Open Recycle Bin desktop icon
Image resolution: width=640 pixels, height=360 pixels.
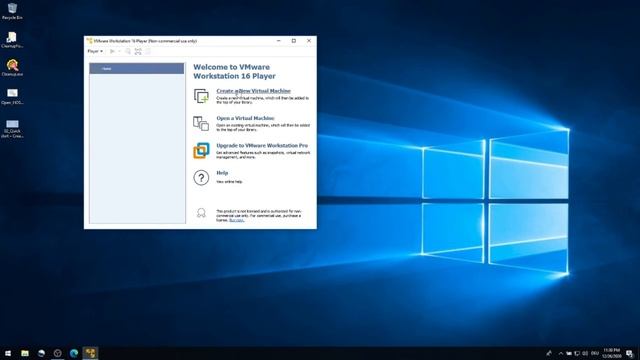12,11
